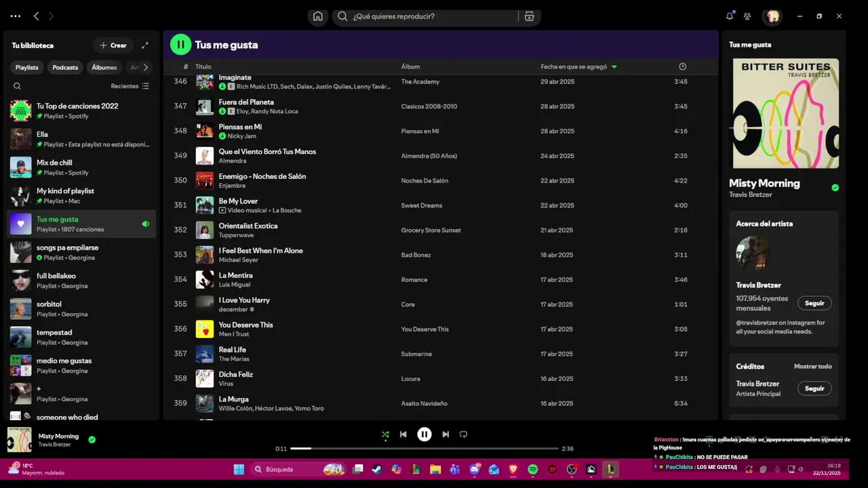Open Travis Bretzer's artist photo
The width and height of the screenshot is (868, 488).
click(x=753, y=253)
